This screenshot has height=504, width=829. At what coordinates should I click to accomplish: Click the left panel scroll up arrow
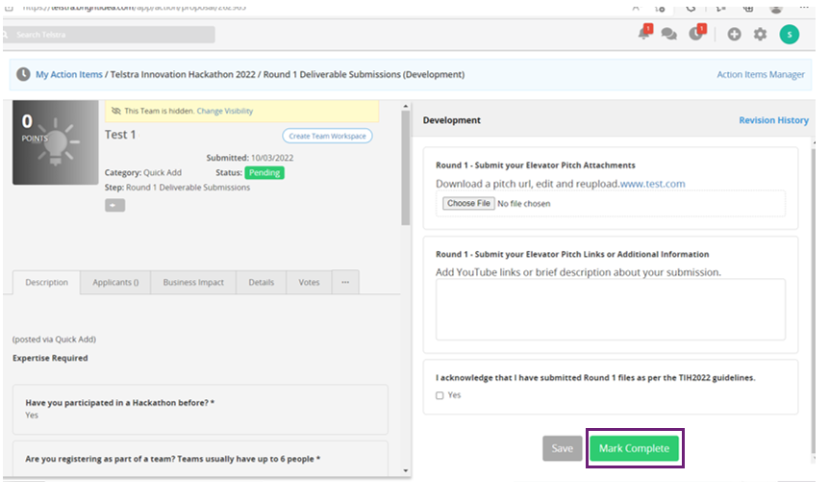click(406, 107)
